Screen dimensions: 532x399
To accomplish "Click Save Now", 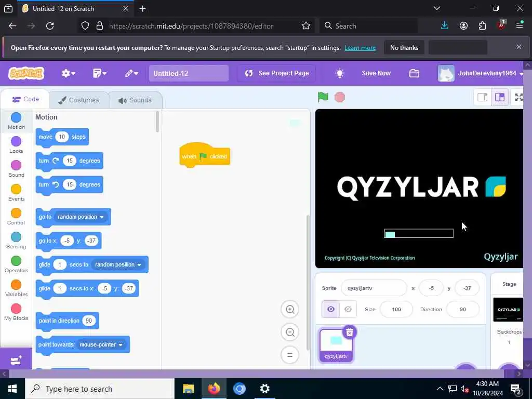I will [376, 73].
